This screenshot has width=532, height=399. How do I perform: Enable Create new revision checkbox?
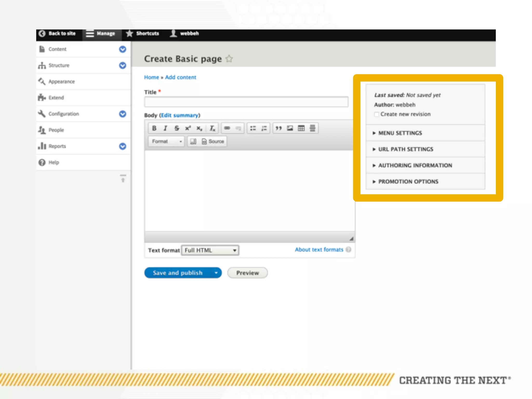point(376,114)
